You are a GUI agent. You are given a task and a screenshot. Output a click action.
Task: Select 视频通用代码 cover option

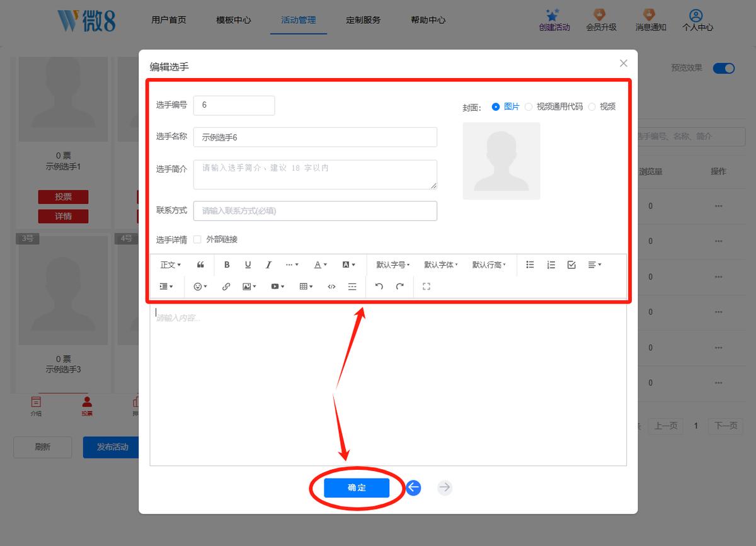[x=554, y=107]
